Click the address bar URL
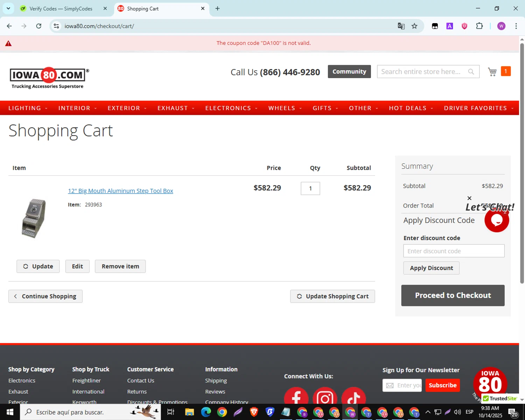The height and width of the screenshot is (420, 525). click(x=99, y=26)
